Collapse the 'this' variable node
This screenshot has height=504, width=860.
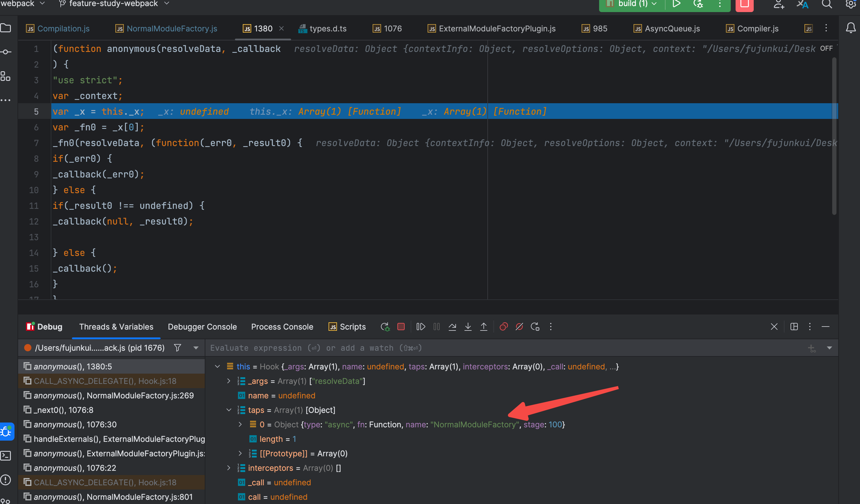pyautogui.click(x=217, y=367)
